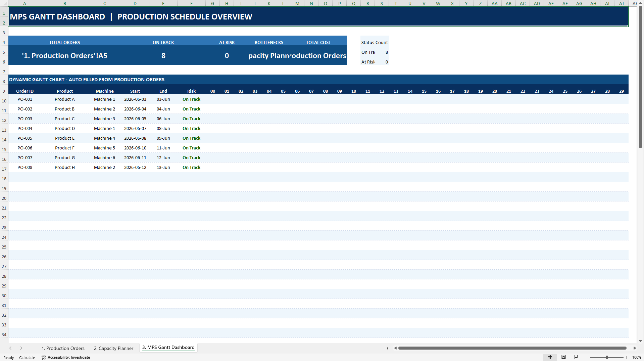This screenshot has width=644, height=361.
Task: Select row 10 header
Action: [4, 101]
